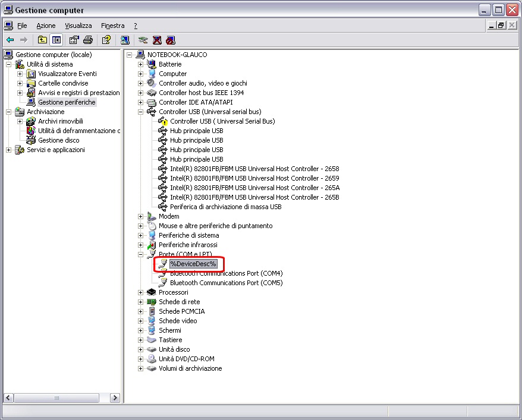
Task: Select Controller host bus IEEE 1394
Action: (x=202, y=93)
